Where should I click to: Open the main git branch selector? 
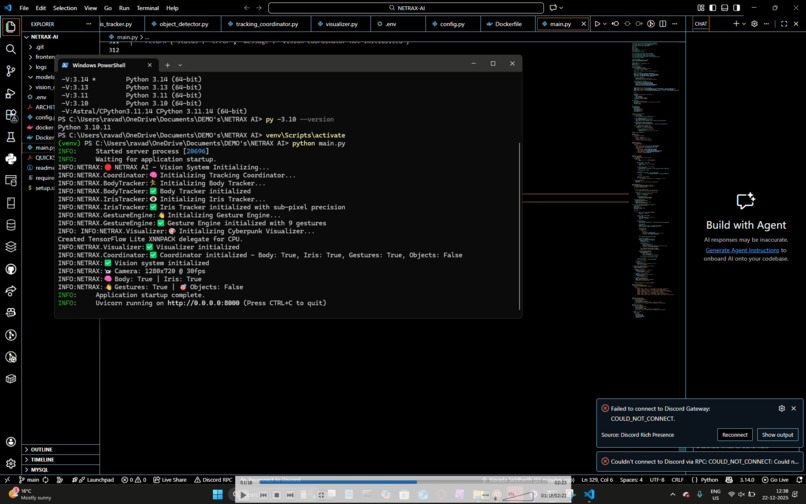point(29,479)
